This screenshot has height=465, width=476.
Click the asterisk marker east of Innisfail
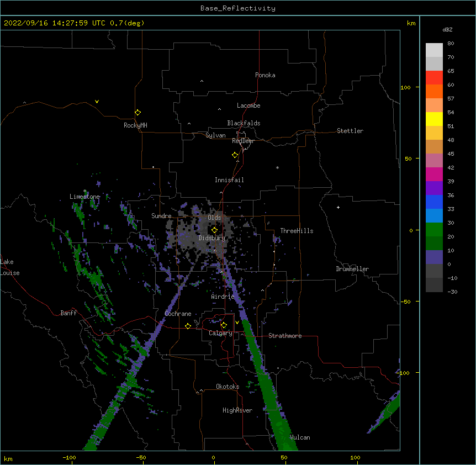click(x=277, y=167)
